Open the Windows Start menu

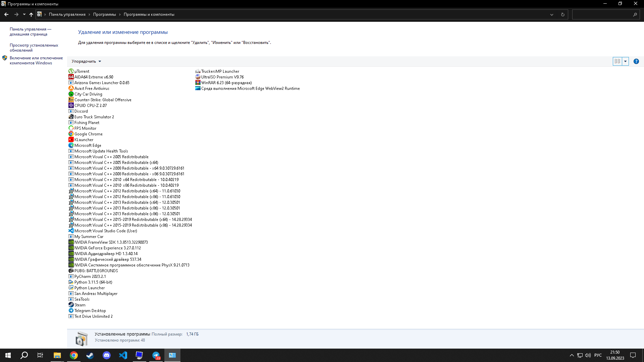click(8, 355)
